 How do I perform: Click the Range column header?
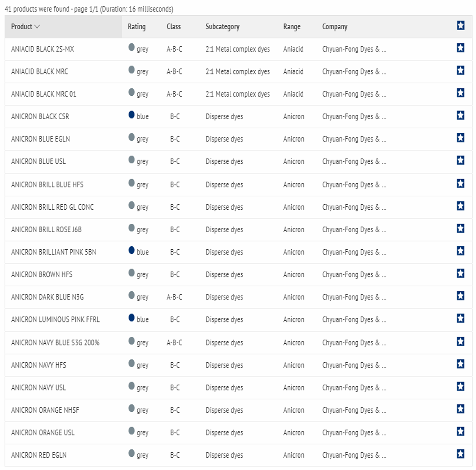(x=292, y=27)
